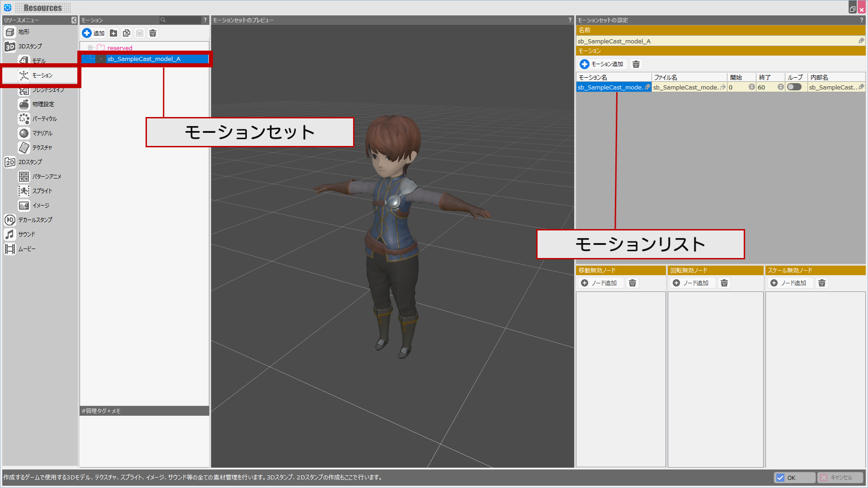The height and width of the screenshot is (488, 868).
Task: Open the サウンド resource category
Action: [x=27, y=234]
